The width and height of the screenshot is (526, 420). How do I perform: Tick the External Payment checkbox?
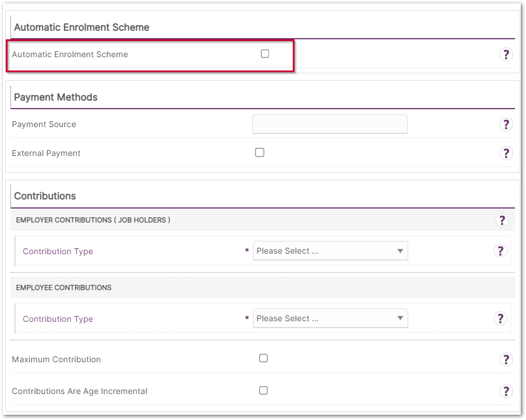point(260,153)
